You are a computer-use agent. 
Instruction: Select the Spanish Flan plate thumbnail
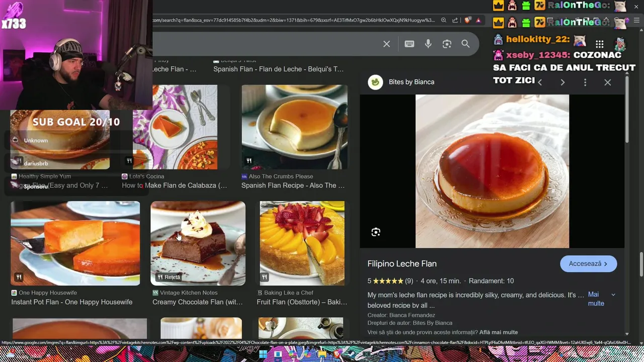pyautogui.click(x=294, y=127)
